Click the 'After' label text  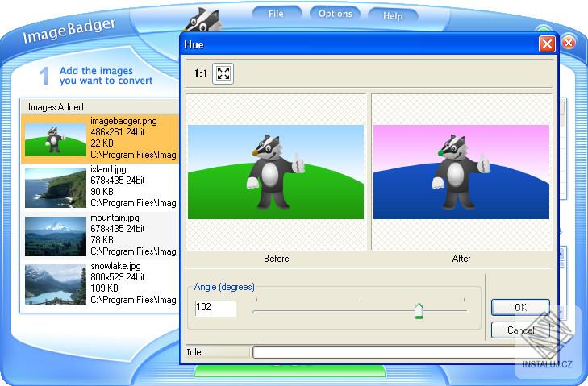[461, 259]
